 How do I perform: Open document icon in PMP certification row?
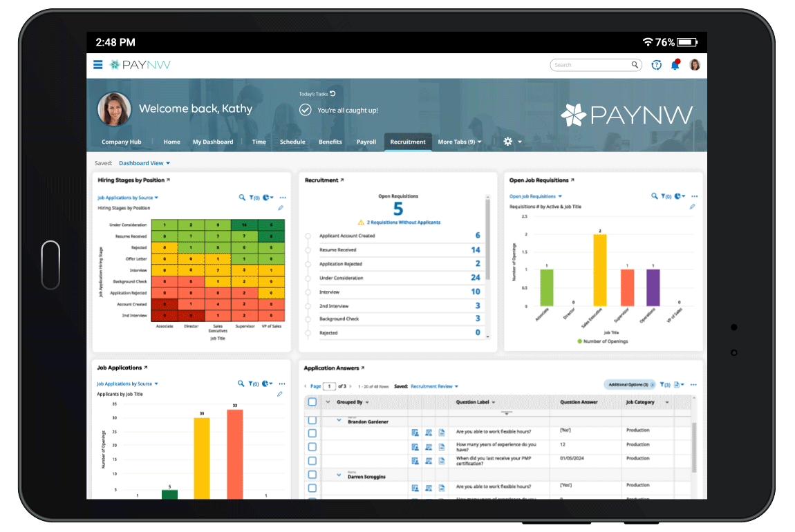coord(442,461)
